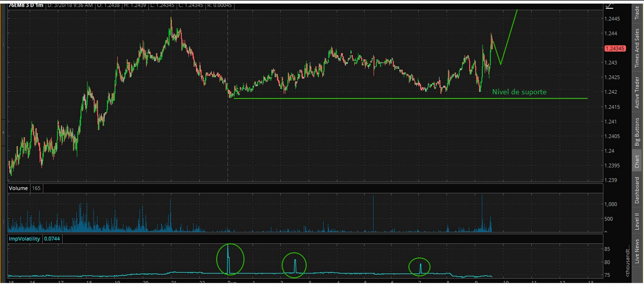Open the Dashboard sidebar tab
The width and height of the screenshot is (644, 284).
coord(637,190)
